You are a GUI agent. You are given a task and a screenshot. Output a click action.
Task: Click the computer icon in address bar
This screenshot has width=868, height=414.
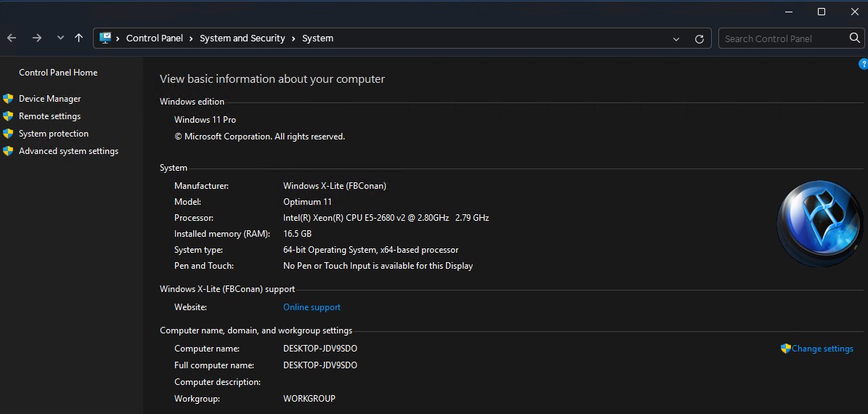pos(105,38)
